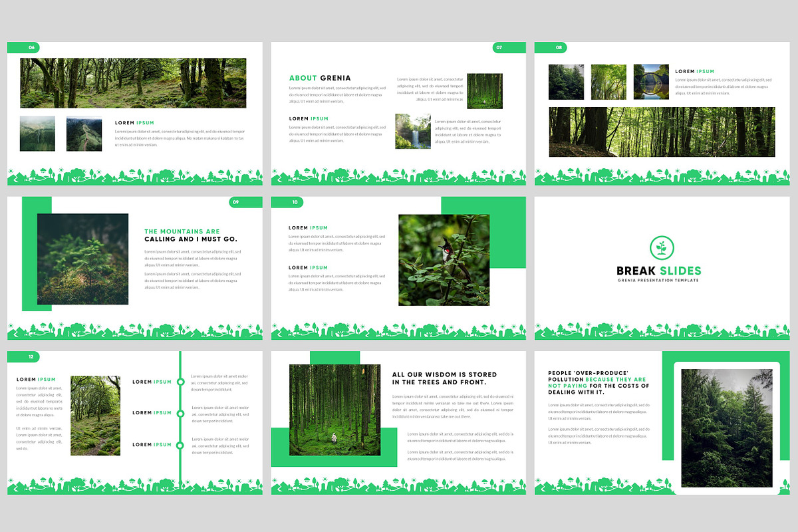Viewport: 798px width, 532px height.
Task: Click 'GRENIA PRESENTATION TEMPLATE' subtitle
Action: [659, 281]
